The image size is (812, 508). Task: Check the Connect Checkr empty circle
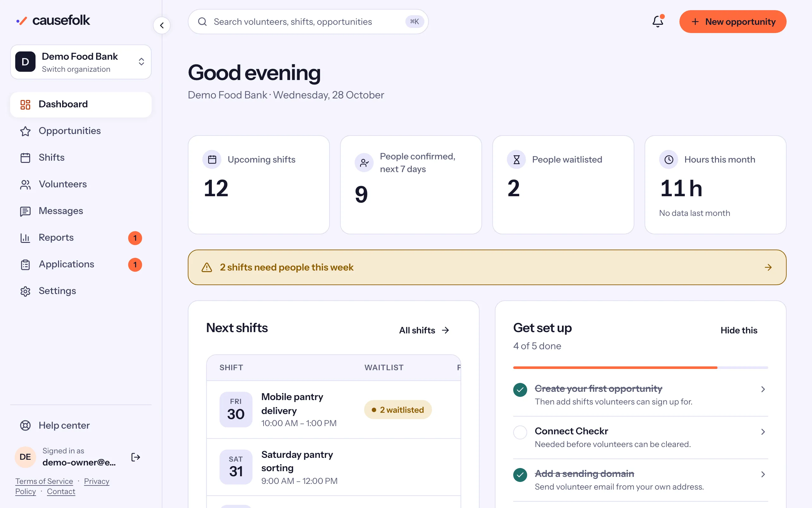(520, 432)
